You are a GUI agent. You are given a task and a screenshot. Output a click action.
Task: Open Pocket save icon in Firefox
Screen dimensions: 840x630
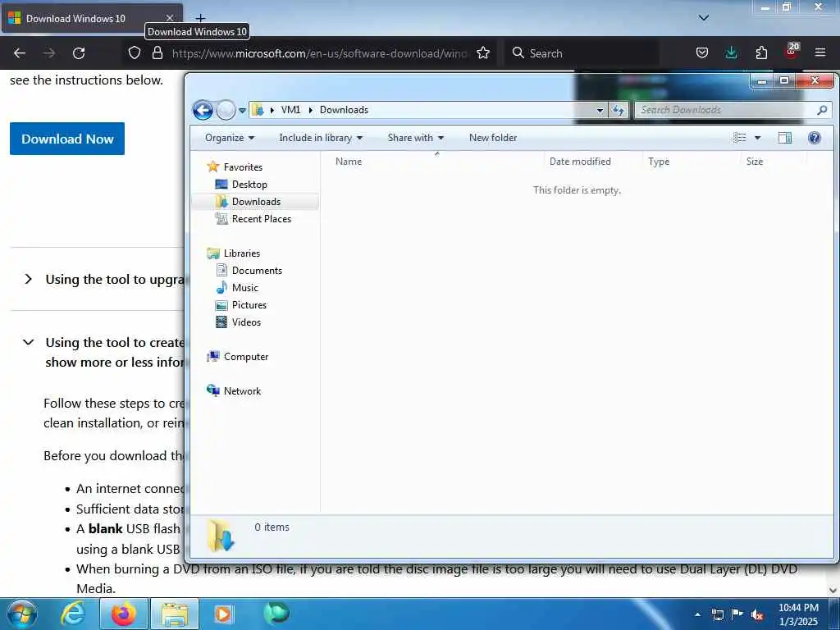[x=702, y=53]
